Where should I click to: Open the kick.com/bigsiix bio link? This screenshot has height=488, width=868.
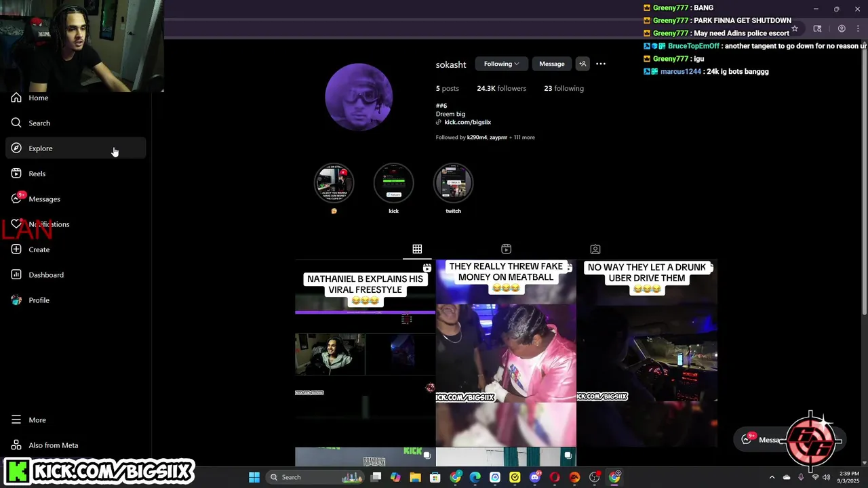tap(467, 122)
